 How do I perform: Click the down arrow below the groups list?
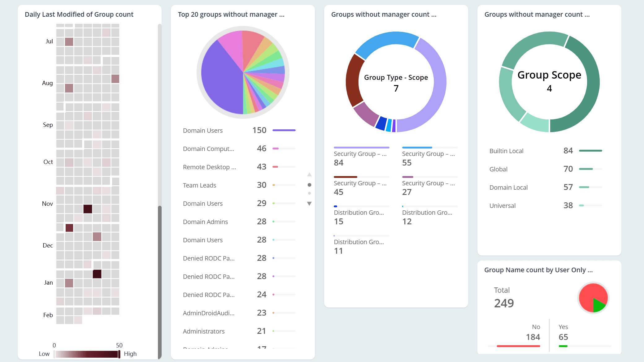309,204
